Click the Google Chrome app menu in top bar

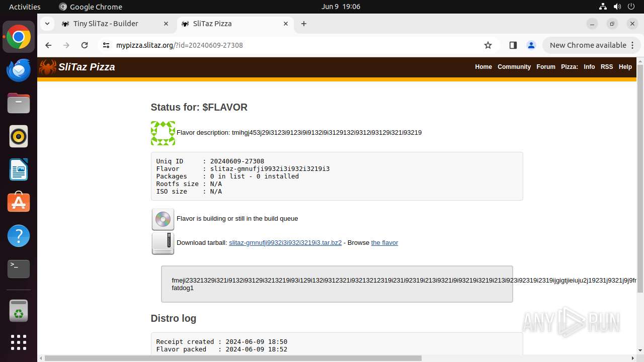(x=91, y=7)
